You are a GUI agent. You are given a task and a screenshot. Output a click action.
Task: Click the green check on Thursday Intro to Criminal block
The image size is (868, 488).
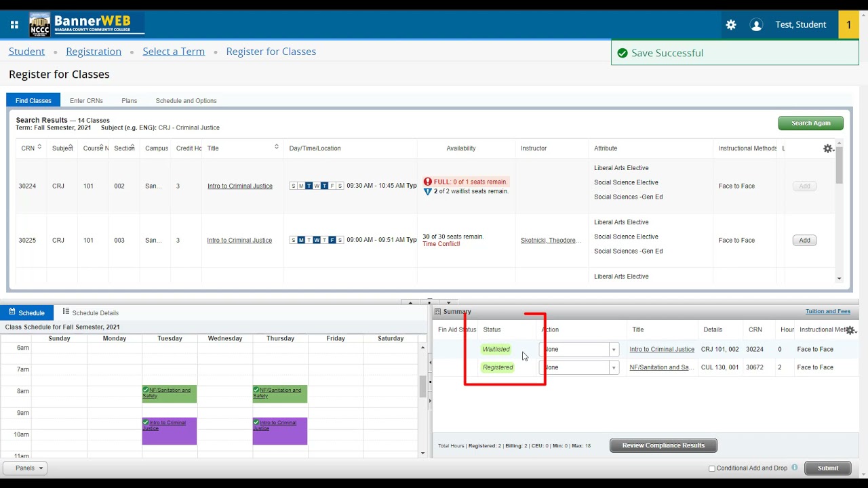[x=256, y=422]
